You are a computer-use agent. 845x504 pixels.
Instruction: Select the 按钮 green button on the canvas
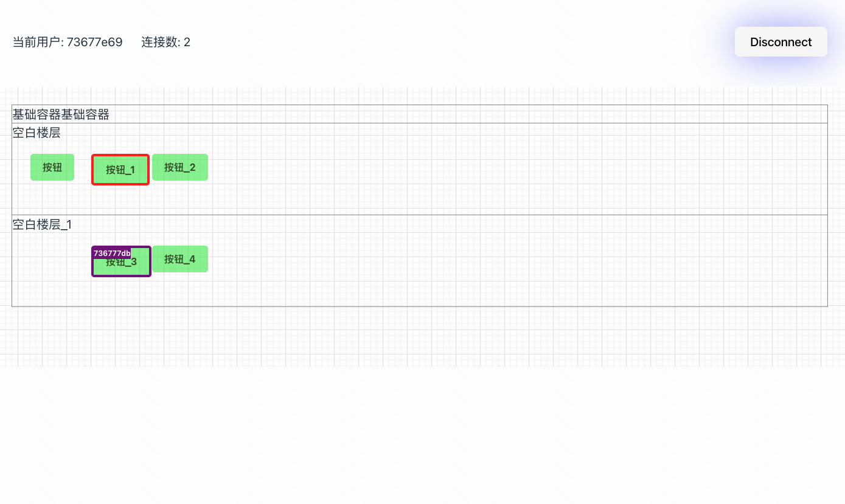pyautogui.click(x=52, y=167)
